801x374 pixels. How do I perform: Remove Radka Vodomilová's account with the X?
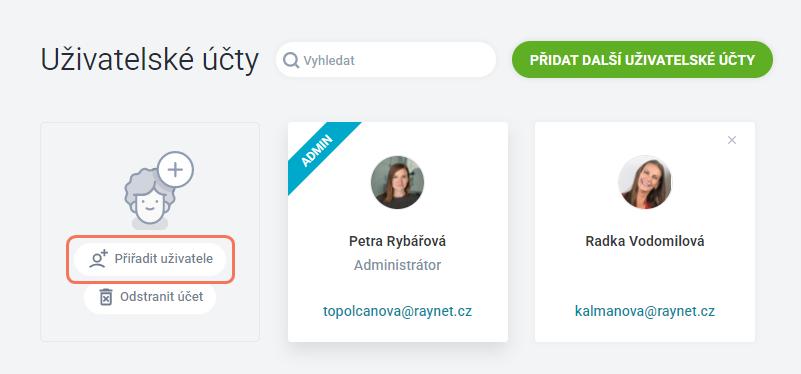pyautogui.click(x=732, y=140)
